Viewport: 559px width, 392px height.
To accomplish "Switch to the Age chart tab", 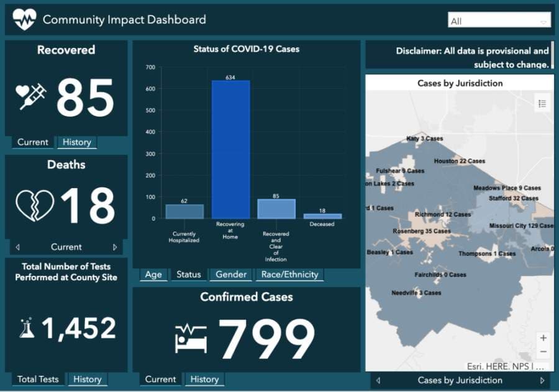I will pos(153,275).
